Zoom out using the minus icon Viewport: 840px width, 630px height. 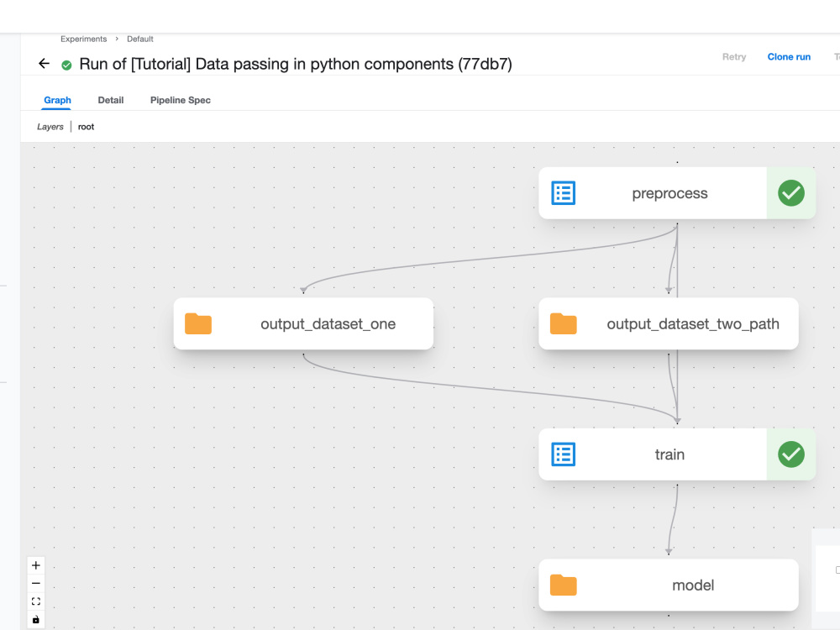[x=35, y=583]
